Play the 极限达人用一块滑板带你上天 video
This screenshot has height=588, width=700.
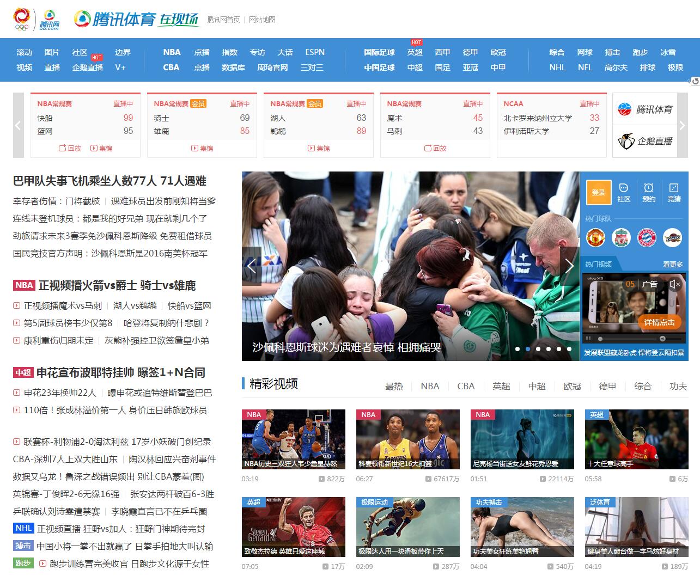(408, 527)
